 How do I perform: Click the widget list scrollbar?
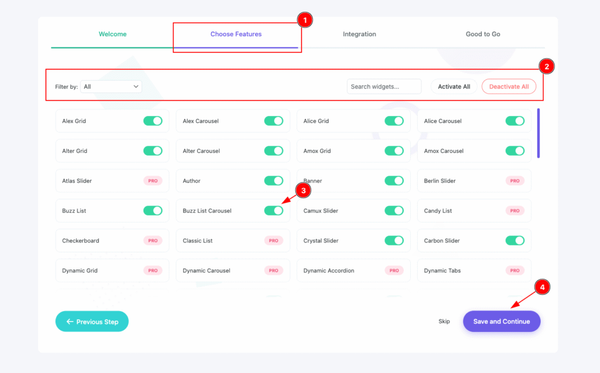click(538, 133)
